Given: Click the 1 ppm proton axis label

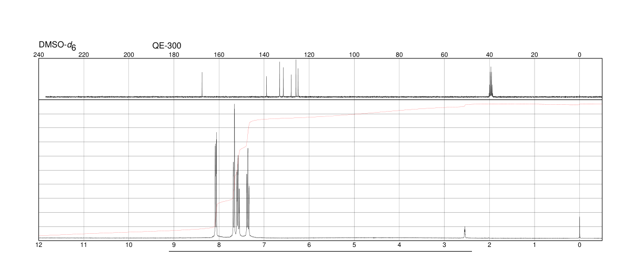Looking at the screenshot, I should (535, 245).
